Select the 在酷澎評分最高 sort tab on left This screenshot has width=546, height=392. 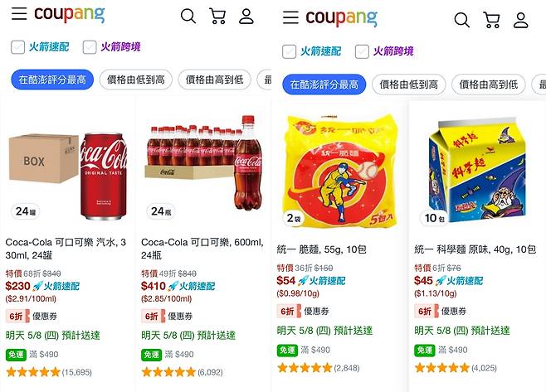coord(52,80)
